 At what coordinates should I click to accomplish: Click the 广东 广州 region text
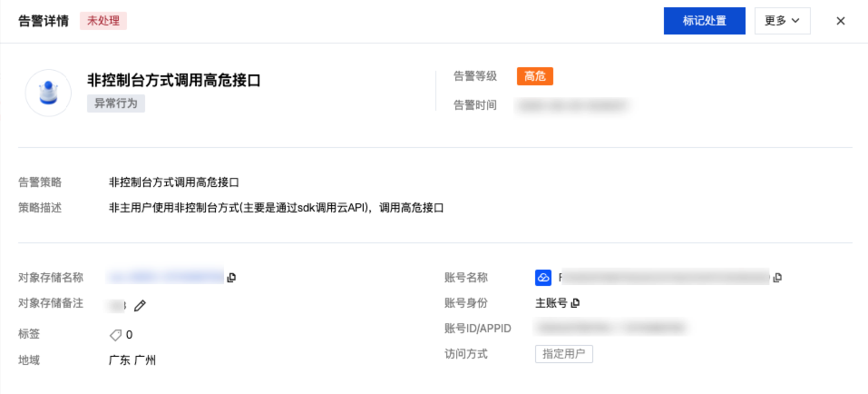132,360
